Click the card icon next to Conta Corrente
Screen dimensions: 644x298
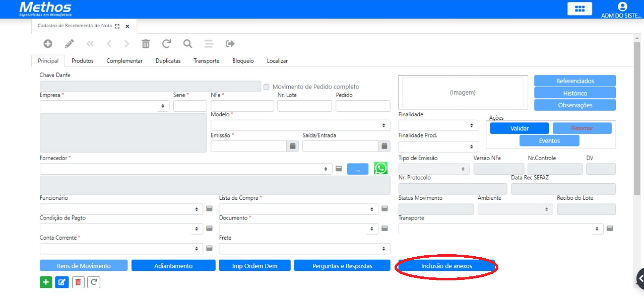click(209, 248)
